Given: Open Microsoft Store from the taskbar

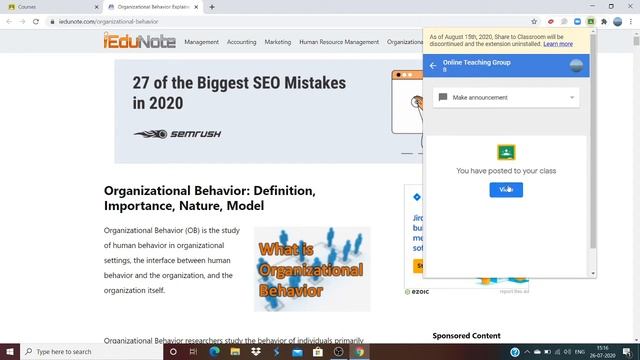Looking at the screenshot, I should click(318, 351).
